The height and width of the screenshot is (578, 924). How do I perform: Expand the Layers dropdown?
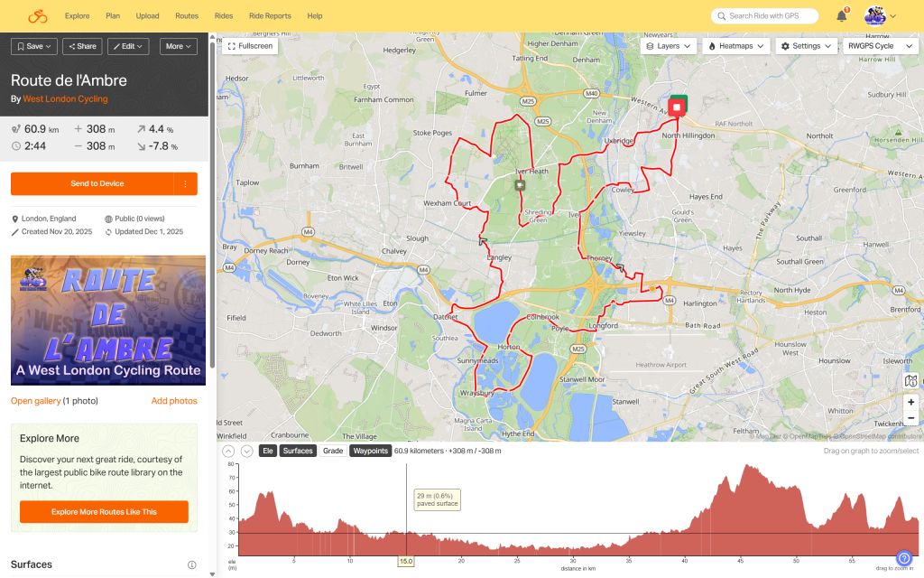tap(669, 46)
